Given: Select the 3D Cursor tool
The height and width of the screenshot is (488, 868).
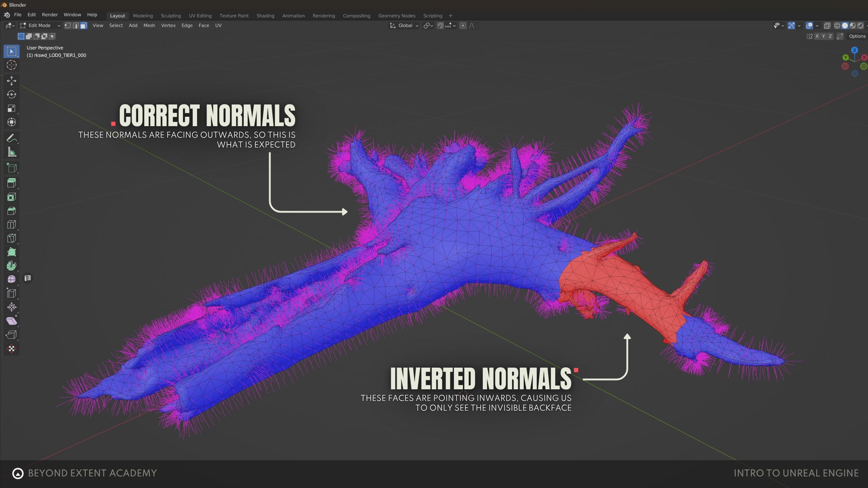Looking at the screenshot, I should click(x=12, y=65).
